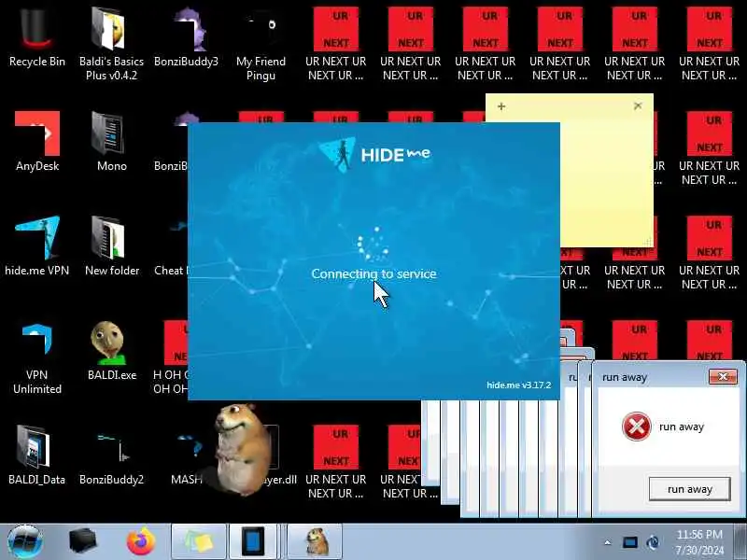Open the clock showing 11:56 PM
The image size is (747, 560).
tap(699, 542)
